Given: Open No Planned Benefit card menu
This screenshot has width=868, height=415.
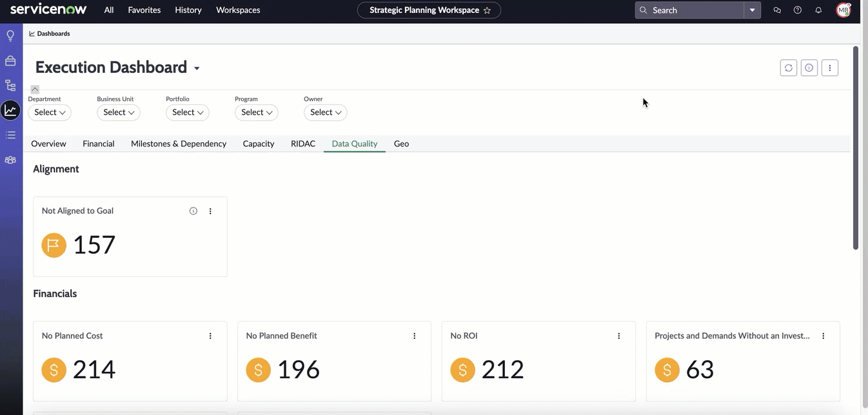Looking at the screenshot, I should (415, 336).
